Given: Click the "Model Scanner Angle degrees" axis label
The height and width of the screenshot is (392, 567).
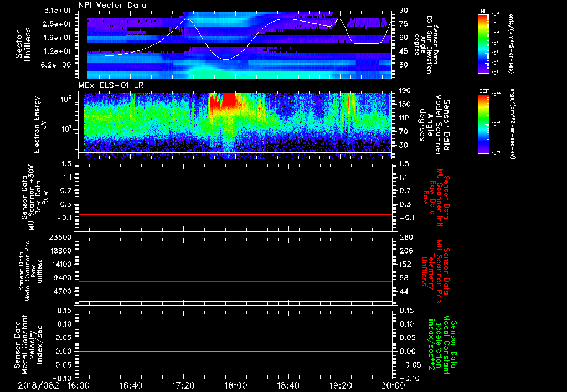Looking at the screenshot, I should [x=434, y=125].
